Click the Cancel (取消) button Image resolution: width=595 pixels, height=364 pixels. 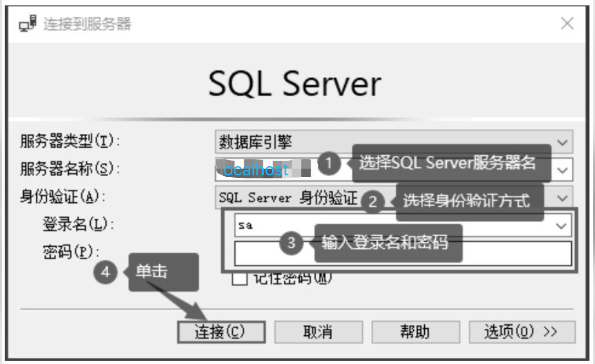click(x=318, y=332)
